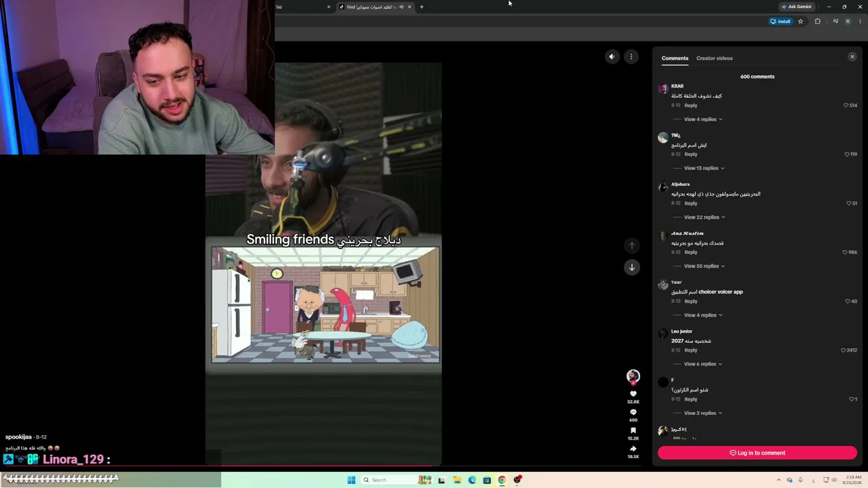Like Ana Muslim's comment with 986 likes
The width and height of the screenshot is (868, 488).
point(845,252)
